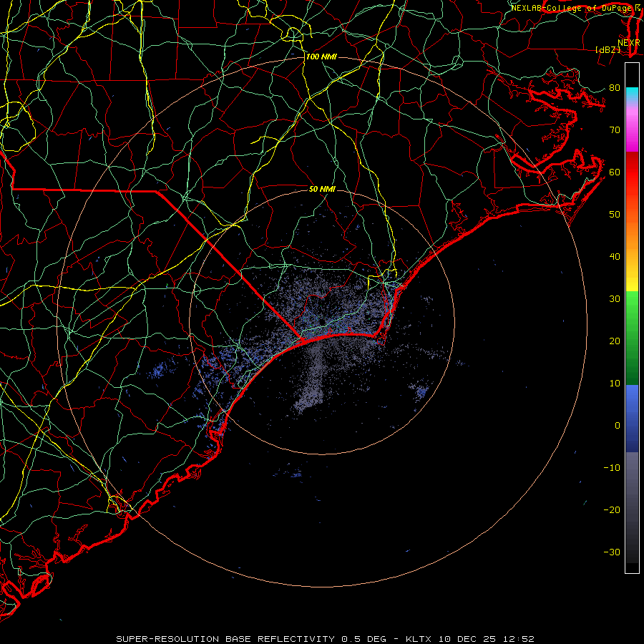Image resolution: width=644 pixels, height=644 pixels.
Task: Select the -20 value on the dBZ scale
Action: coord(612,509)
